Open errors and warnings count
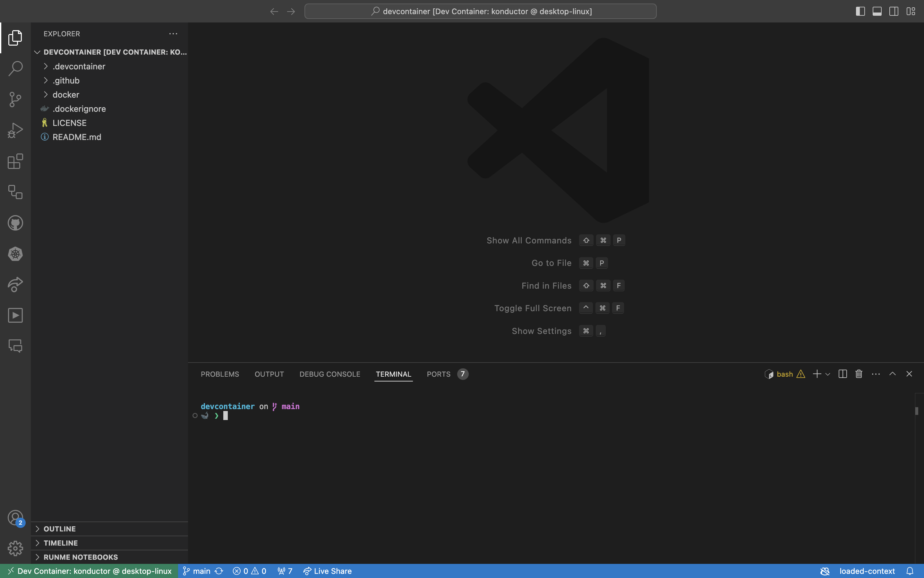 click(249, 571)
